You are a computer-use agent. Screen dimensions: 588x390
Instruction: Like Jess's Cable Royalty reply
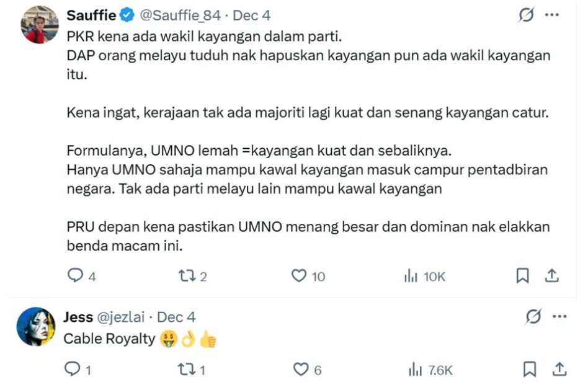click(300, 370)
